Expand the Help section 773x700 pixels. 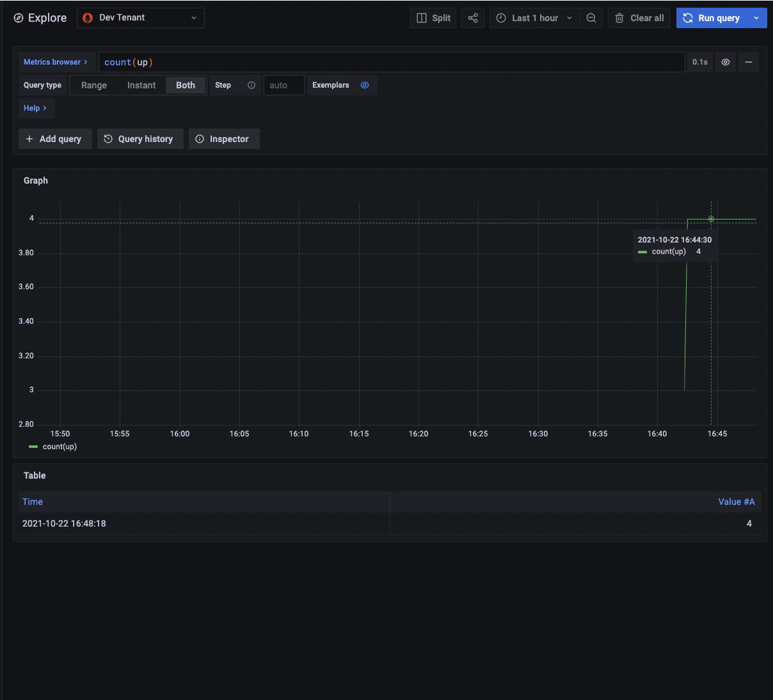(x=36, y=108)
